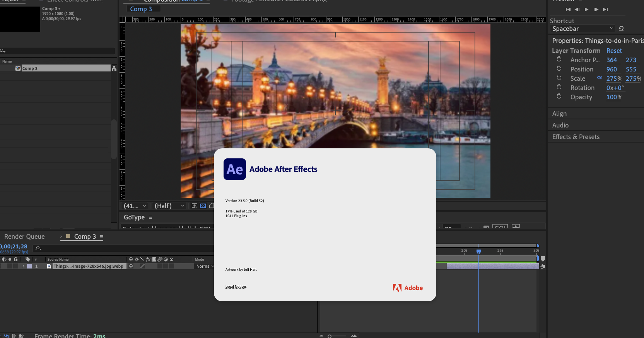Reset the preview shortcut with the revert icon
Screen dimensions: 644x338
click(x=621, y=28)
